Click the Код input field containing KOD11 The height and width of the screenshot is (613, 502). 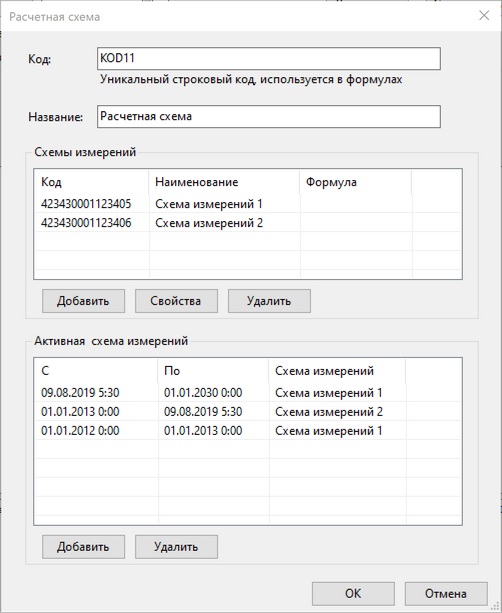269,59
